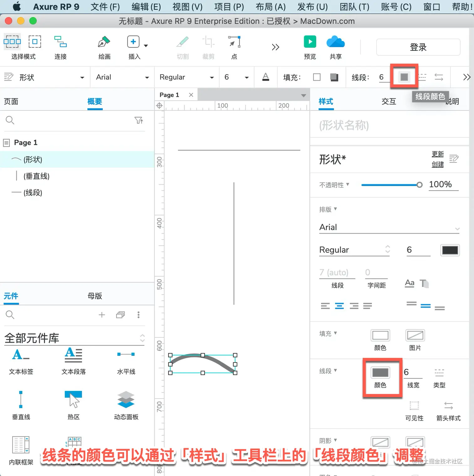Select the intersected selection mode icon
Screen dimensions: 474x476
pos(12,41)
